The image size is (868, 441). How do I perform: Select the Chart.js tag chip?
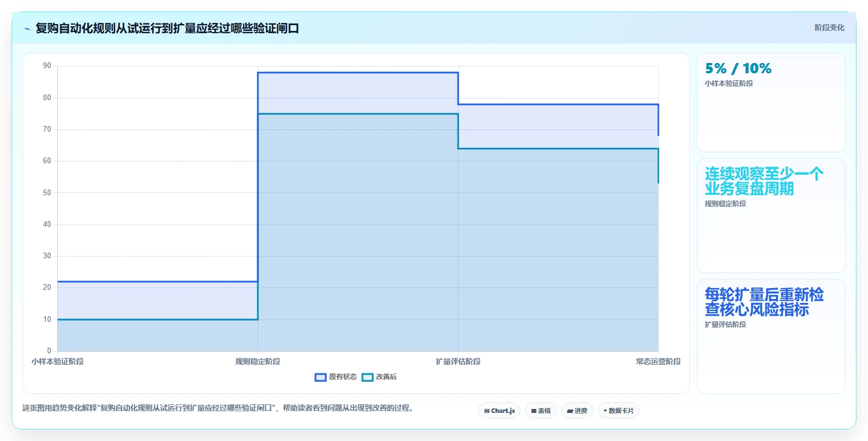[x=499, y=411]
